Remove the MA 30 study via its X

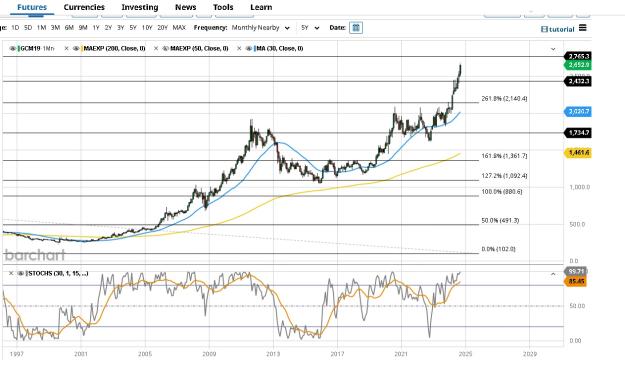[239, 49]
